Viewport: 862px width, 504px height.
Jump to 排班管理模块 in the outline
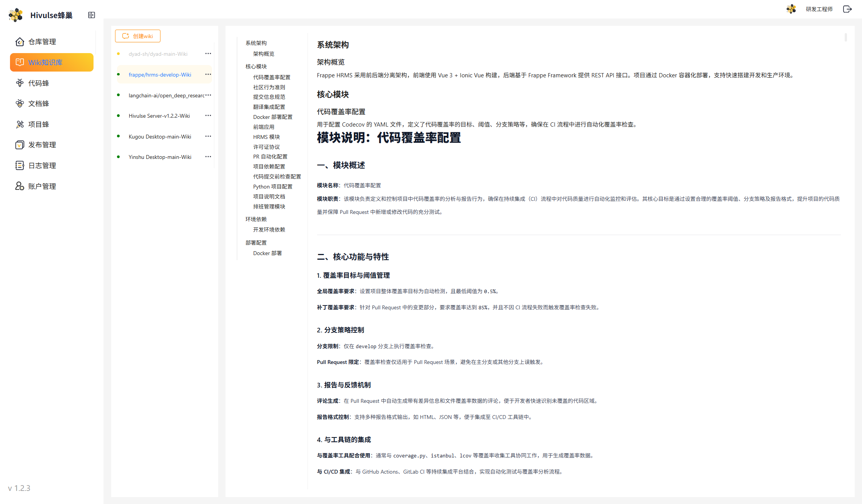pos(269,207)
